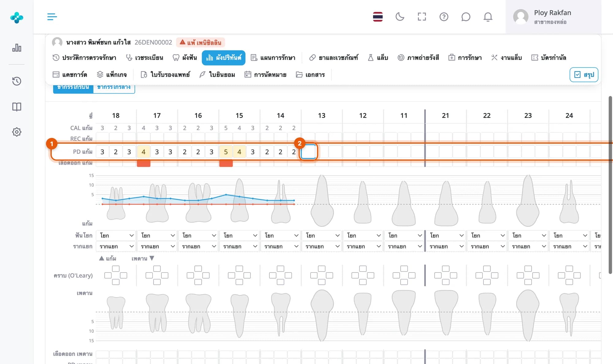Tick top O'Leary plaque box for tooth 18

click(116, 269)
